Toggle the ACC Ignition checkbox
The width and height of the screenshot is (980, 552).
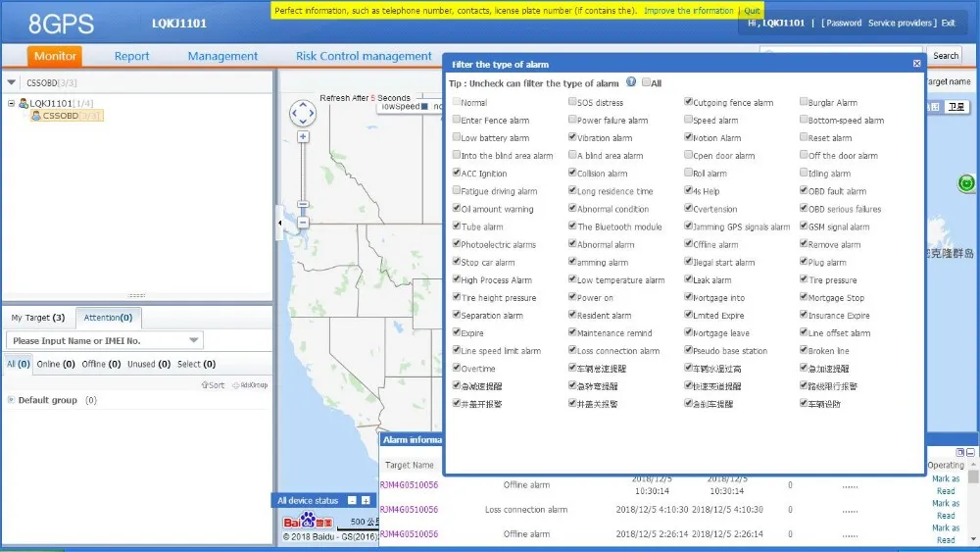click(457, 173)
